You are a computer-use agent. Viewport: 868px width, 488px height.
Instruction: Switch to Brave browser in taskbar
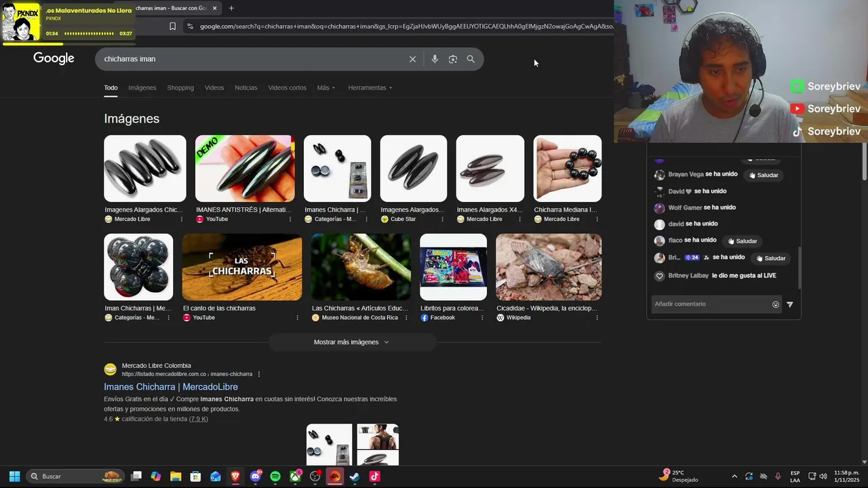(235, 476)
